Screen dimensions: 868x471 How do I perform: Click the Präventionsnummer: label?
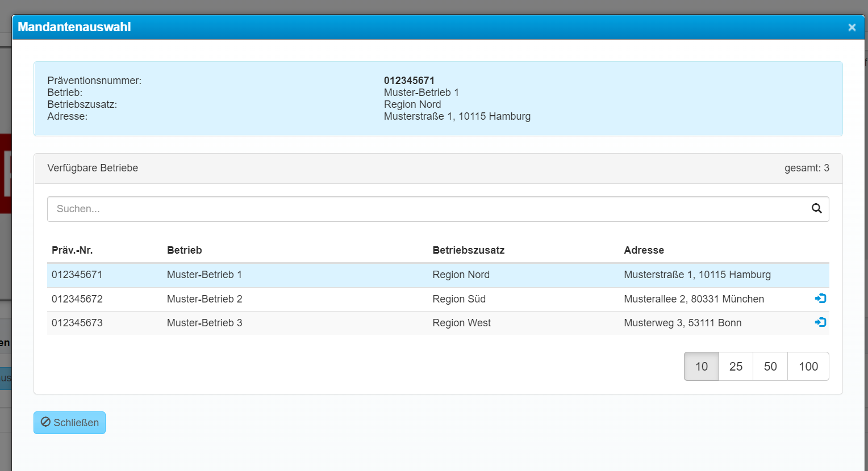coord(94,81)
